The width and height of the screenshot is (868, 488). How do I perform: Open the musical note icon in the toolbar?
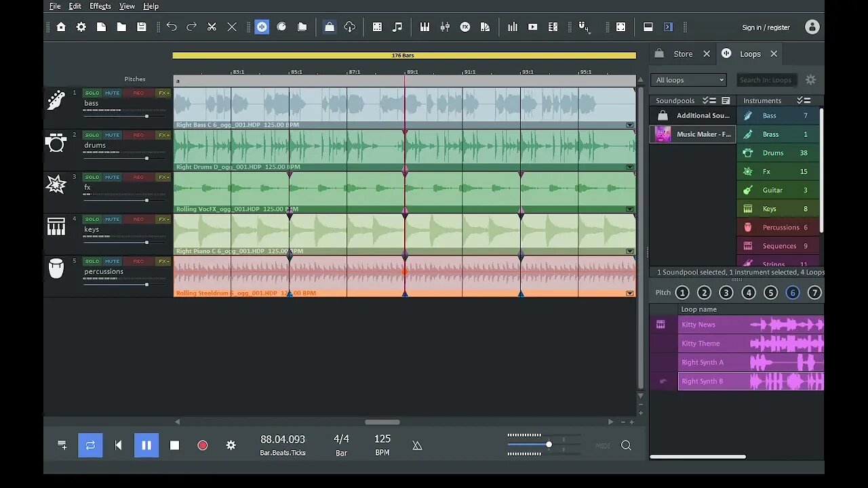coord(397,27)
